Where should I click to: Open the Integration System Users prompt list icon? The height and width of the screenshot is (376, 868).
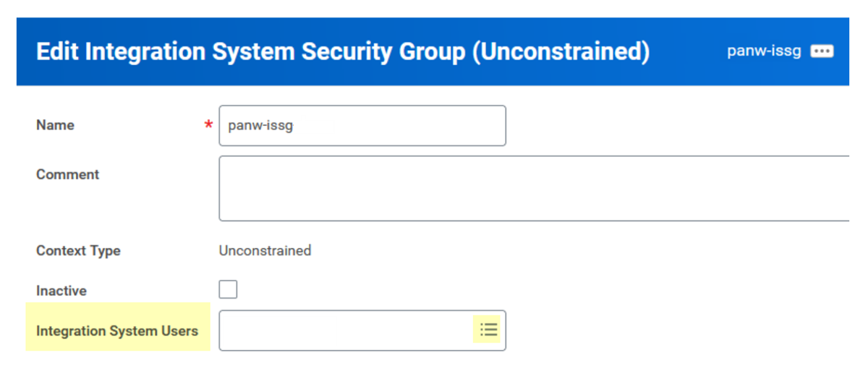[x=489, y=330]
